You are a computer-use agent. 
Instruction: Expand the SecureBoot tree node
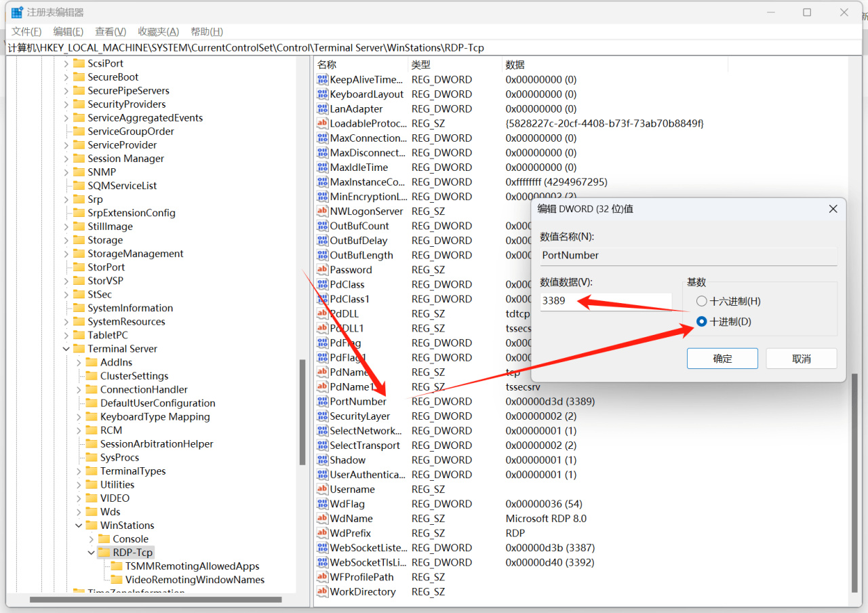tap(66, 77)
